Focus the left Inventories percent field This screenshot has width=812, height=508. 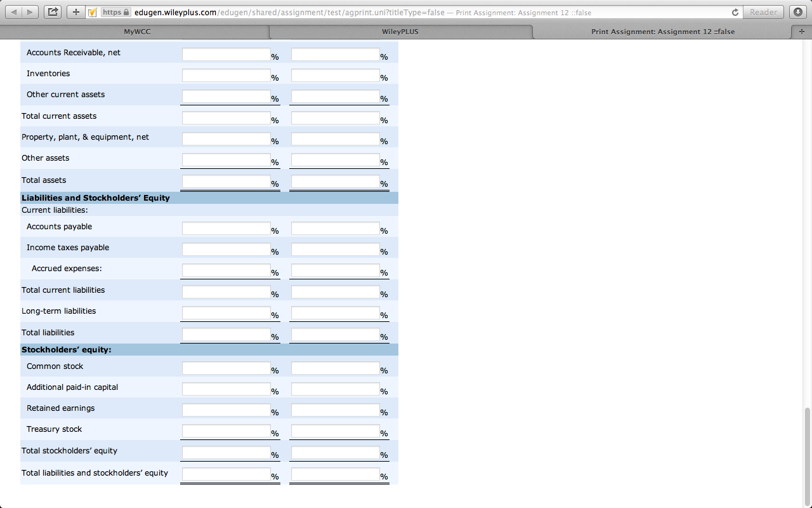226,76
